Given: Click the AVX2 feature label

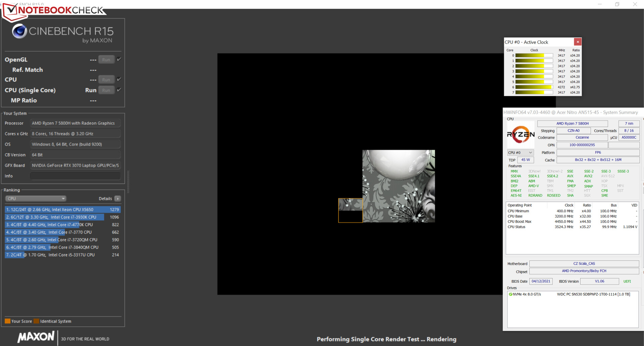Looking at the screenshot, I should tap(588, 176).
